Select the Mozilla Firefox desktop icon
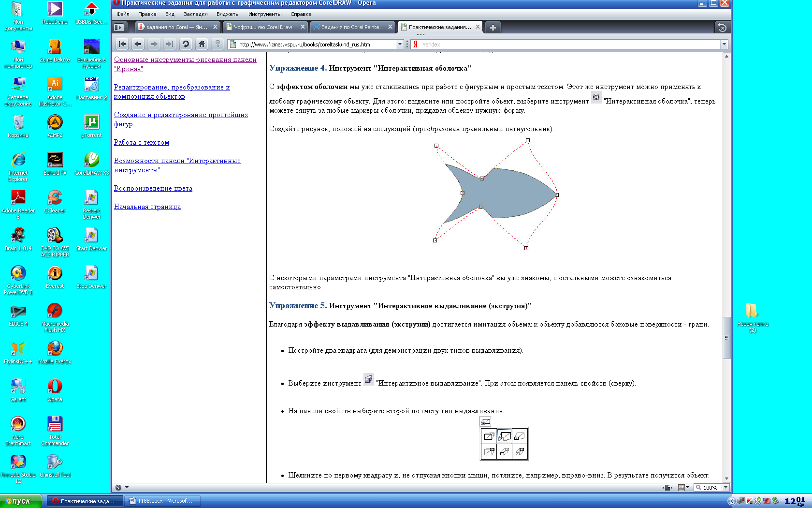Viewport: 812px width, 508px height. pos(55,352)
